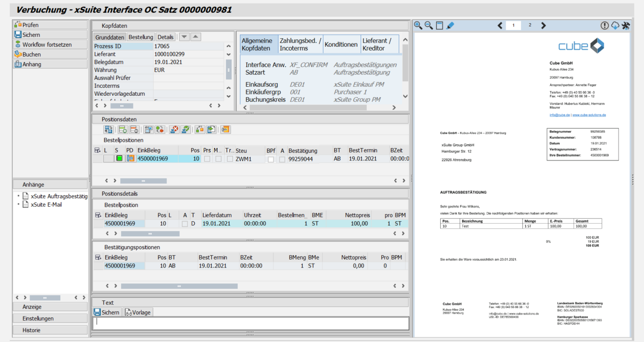644x342 pixels.
Task: Go to next document page arrow
Action: point(544,25)
